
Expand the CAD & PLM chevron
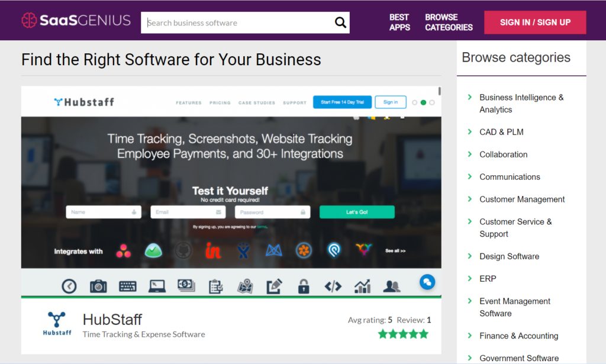click(470, 132)
